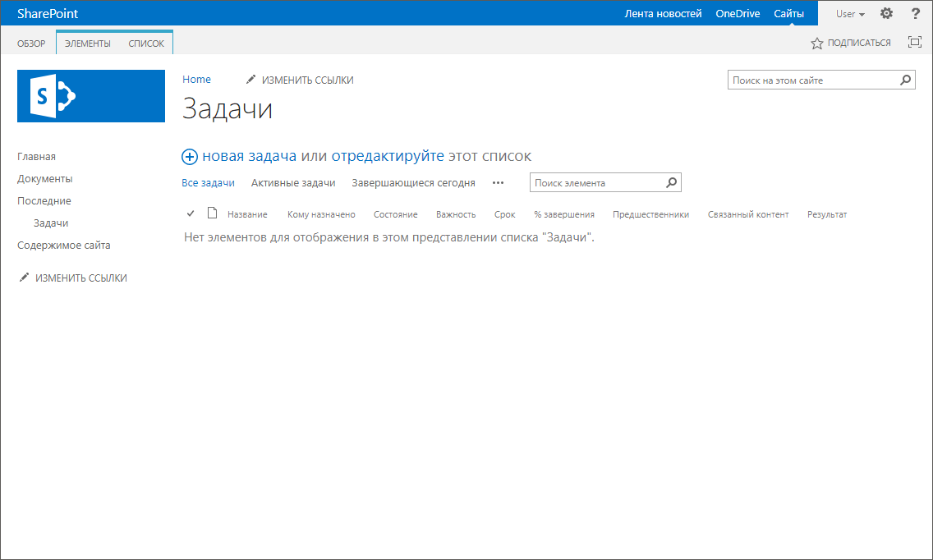Click the отредактируйте list link
Image resolution: width=933 pixels, height=560 pixels.
[x=388, y=156]
